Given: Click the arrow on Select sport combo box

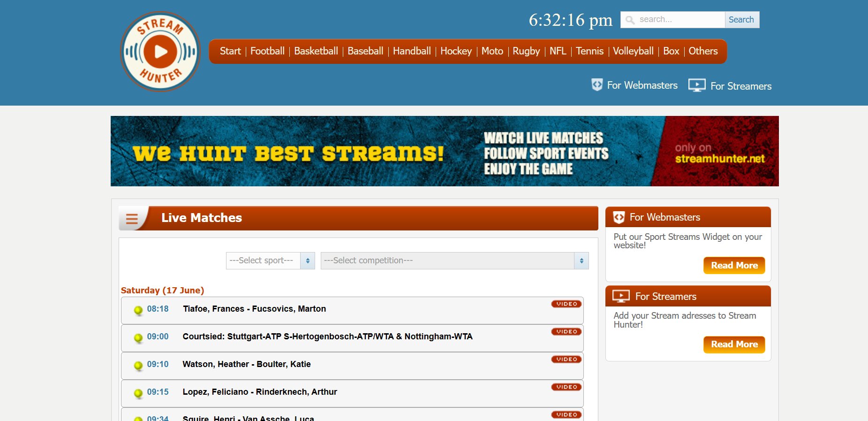Looking at the screenshot, I should coord(308,260).
